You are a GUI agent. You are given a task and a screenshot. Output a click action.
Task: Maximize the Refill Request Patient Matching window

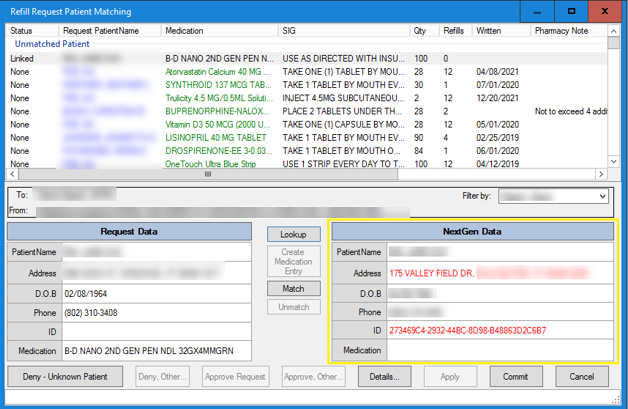[572, 12]
